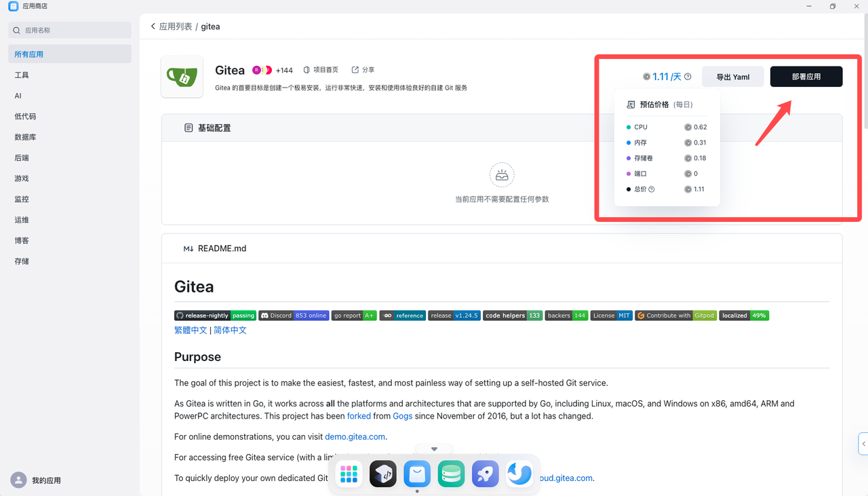Viewport: 868px width, 496px height.
Task: Click the release v1.24.5 badge
Action: tap(454, 316)
